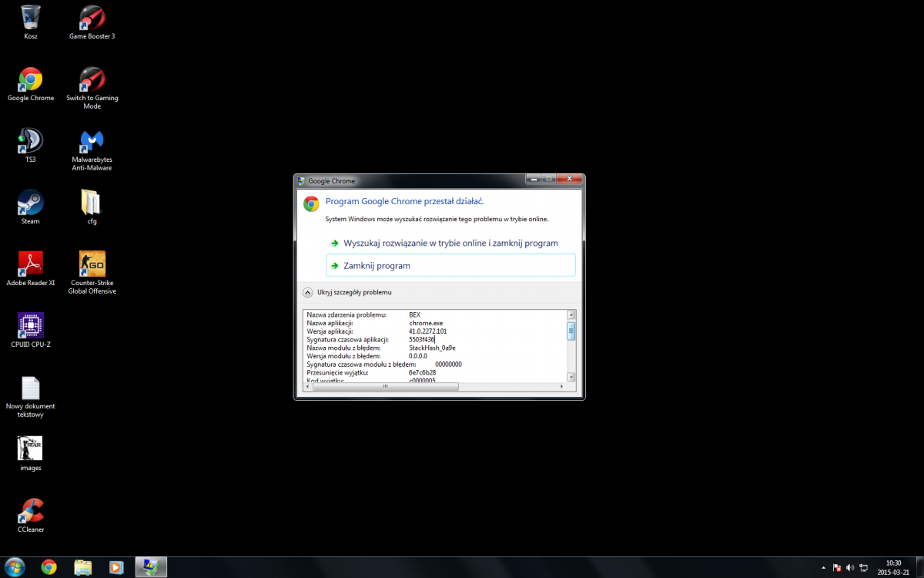Click scroll down arrow in details box
The image size is (924, 578).
coord(571,377)
